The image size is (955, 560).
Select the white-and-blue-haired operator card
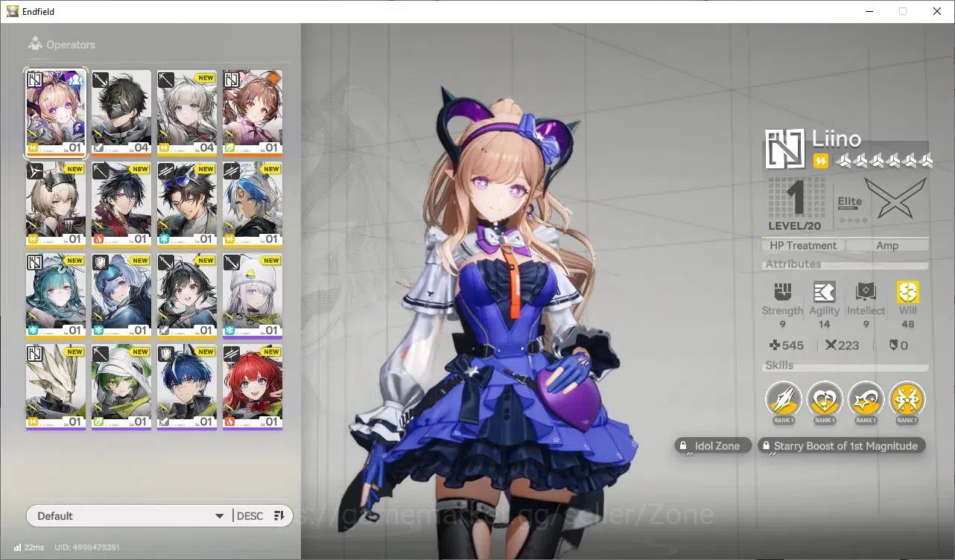pos(253,204)
